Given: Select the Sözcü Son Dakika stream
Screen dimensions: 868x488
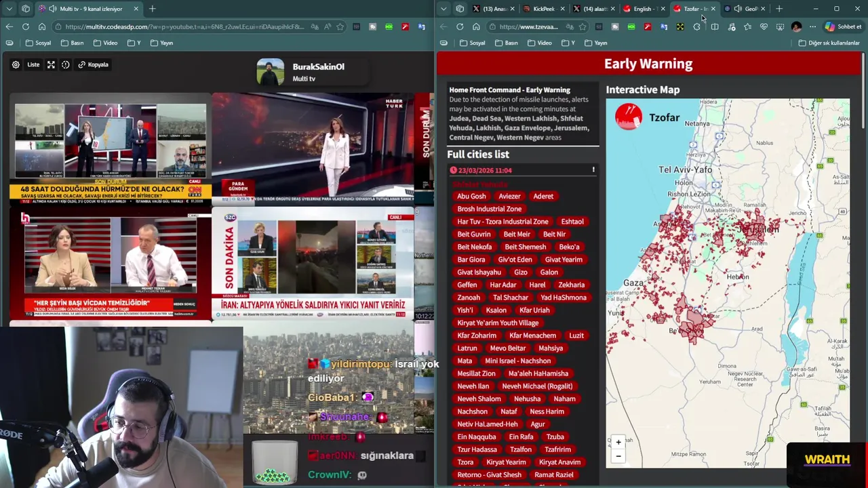Looking at the screenshot, I should [313, 264].
